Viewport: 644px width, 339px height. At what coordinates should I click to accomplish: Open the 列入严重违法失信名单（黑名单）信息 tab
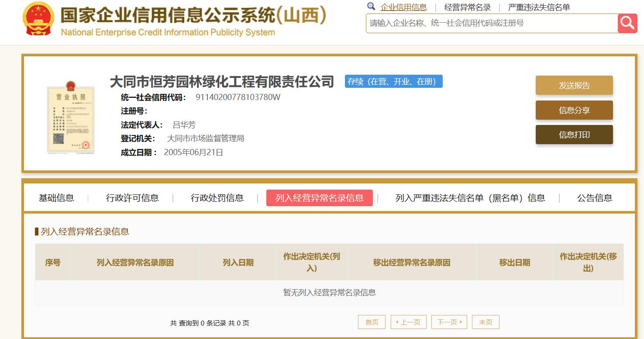tap(470, 198)
